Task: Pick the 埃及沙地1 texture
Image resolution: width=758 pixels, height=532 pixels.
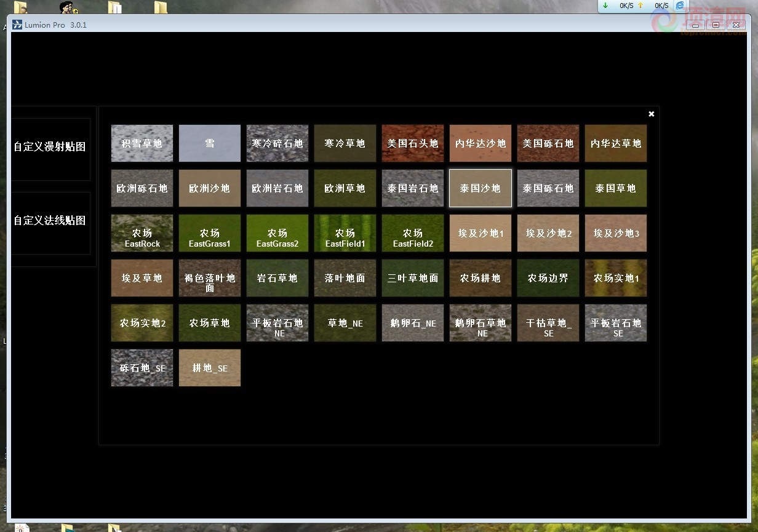Action: click(481, 233)
